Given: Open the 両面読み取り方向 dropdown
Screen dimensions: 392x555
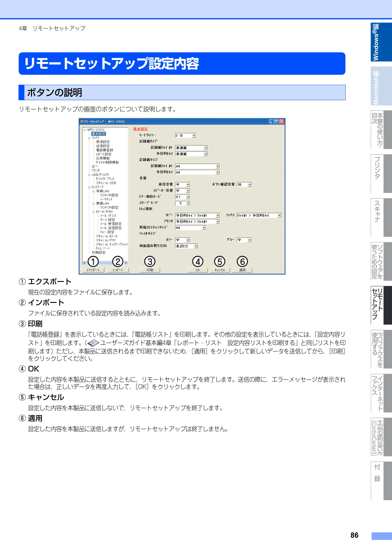Looking at the screenshot, I should click(x=186, y=246).
